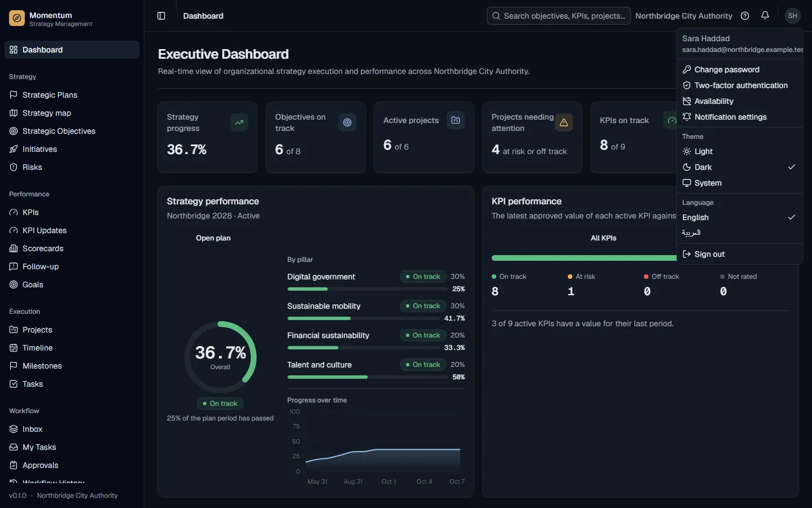Open Initiatives from the sidebar
The height and width of the screenshot is (508, 812).
click(x=72, y=149)
